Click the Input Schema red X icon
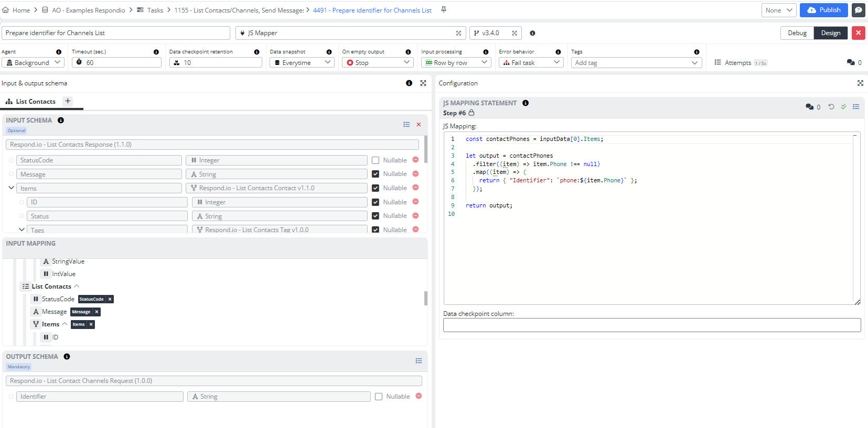The height and width of the screenshot is (428, 868). pyautogui.click(x=419, y=125)
